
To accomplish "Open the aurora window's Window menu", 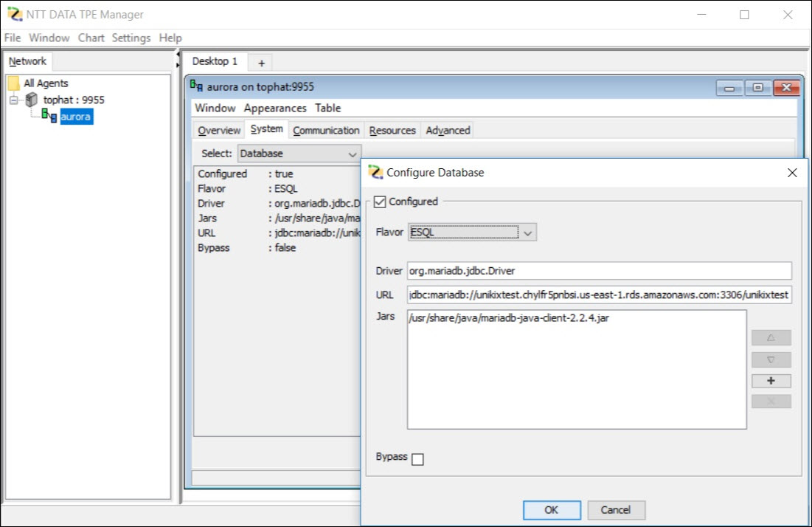I will pos(215,108).
